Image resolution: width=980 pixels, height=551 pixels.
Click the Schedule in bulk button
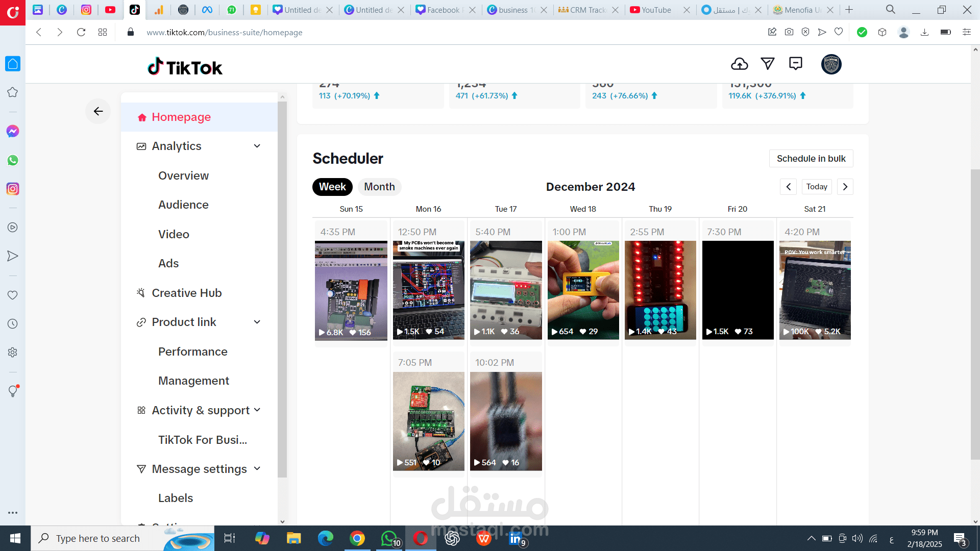click(811, 159)
